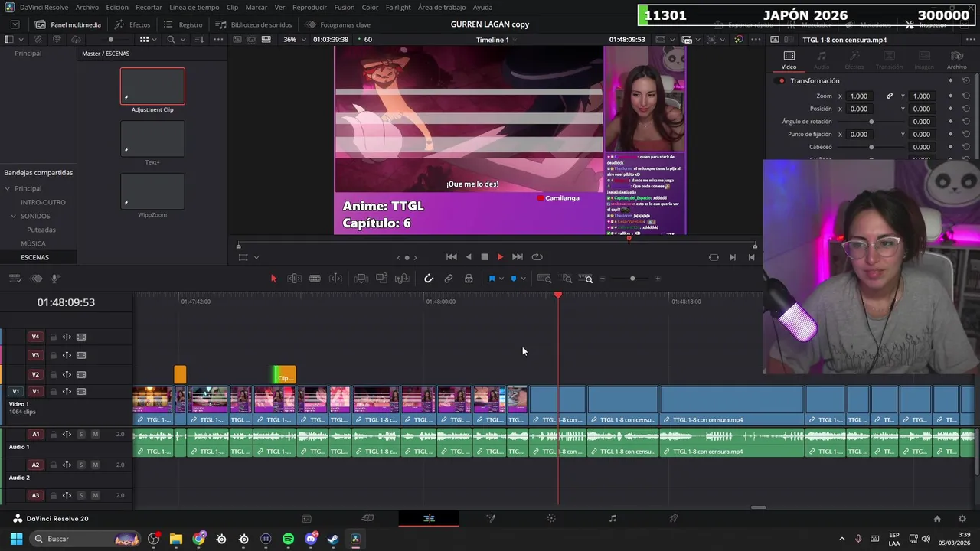Open Archivo tab in Inspector
Screen dimensions: 980x551
point(956,60)
